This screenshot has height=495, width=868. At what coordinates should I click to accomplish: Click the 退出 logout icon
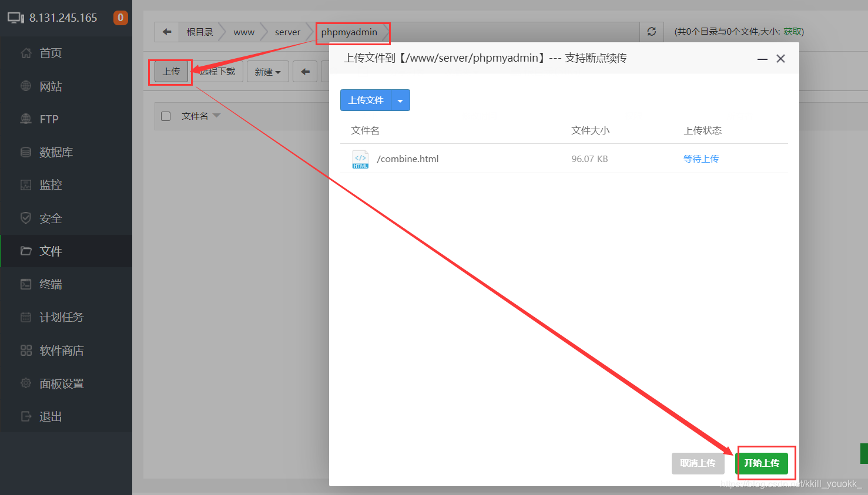[x=26, y=416]
